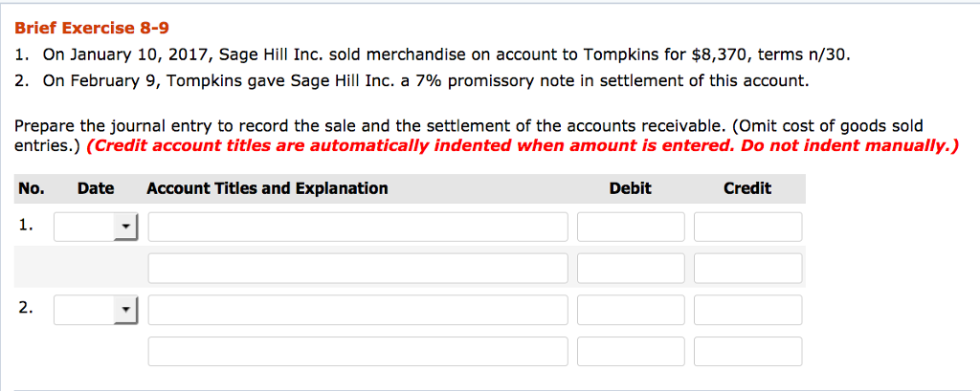Viewport: 980px width, 391px height.
Task: Focus the Credit box in entry 2 first row
Action: tap(747, 310)
